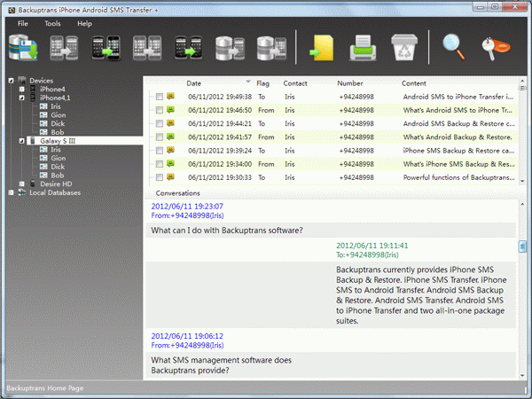
Task: Click the Date column header
Action: pos(193,83)
